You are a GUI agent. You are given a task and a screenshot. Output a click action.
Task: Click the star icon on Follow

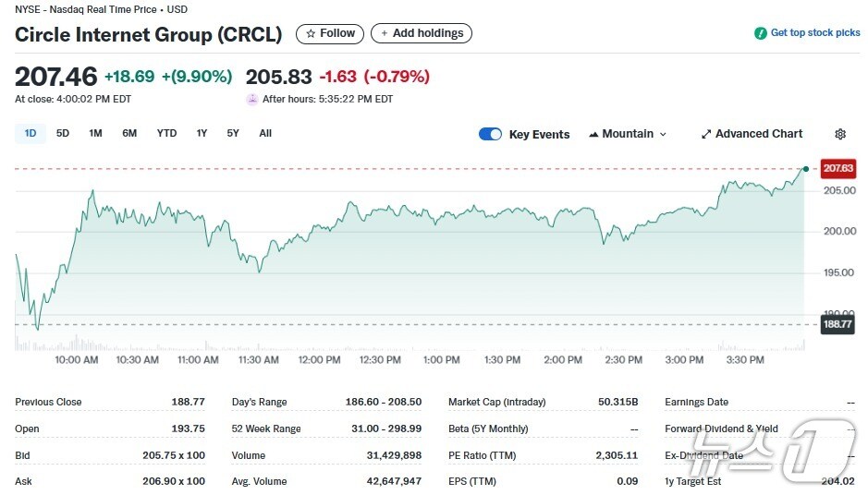click(311, 33)
